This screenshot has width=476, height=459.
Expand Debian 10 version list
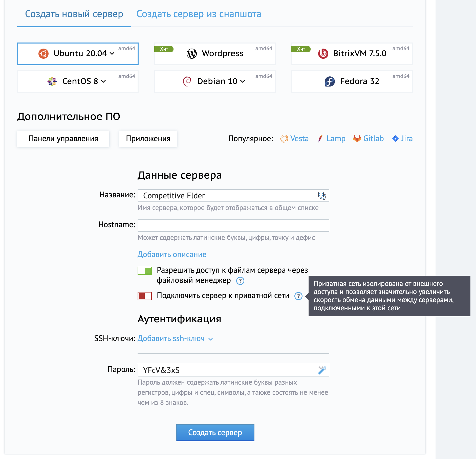(x=243, y=81)
